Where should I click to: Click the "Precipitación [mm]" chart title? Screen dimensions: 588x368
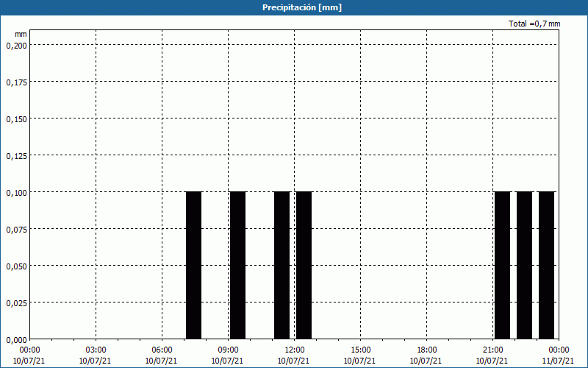[302, 7]
